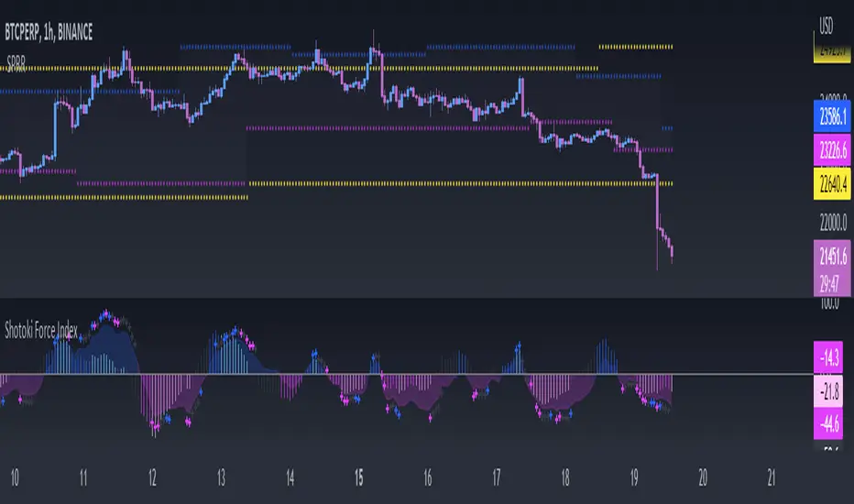This screenshot has width=854, height=504.
Task: Click the 22000.0 price axis tick
Action: click(831, 221)
